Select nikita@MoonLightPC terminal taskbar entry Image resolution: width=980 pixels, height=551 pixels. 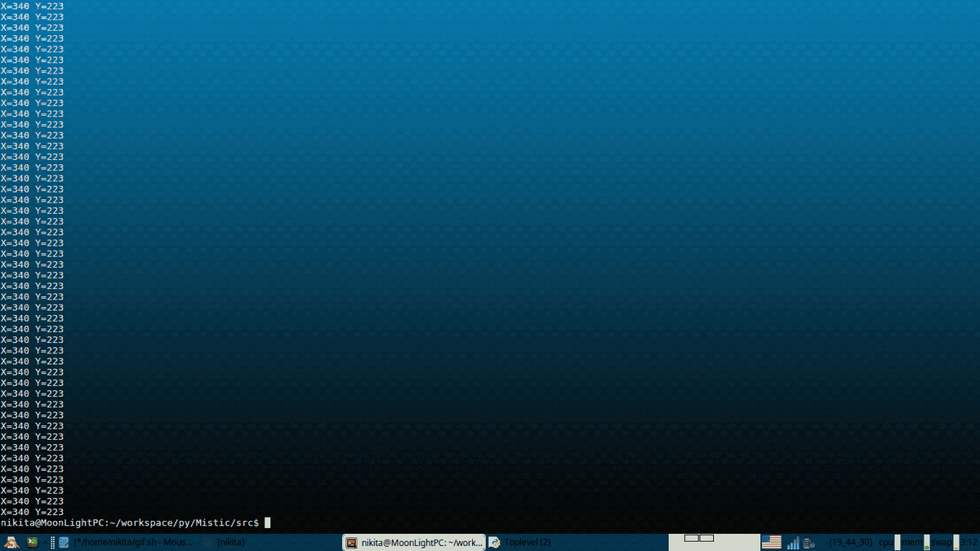tap(414, 542)
